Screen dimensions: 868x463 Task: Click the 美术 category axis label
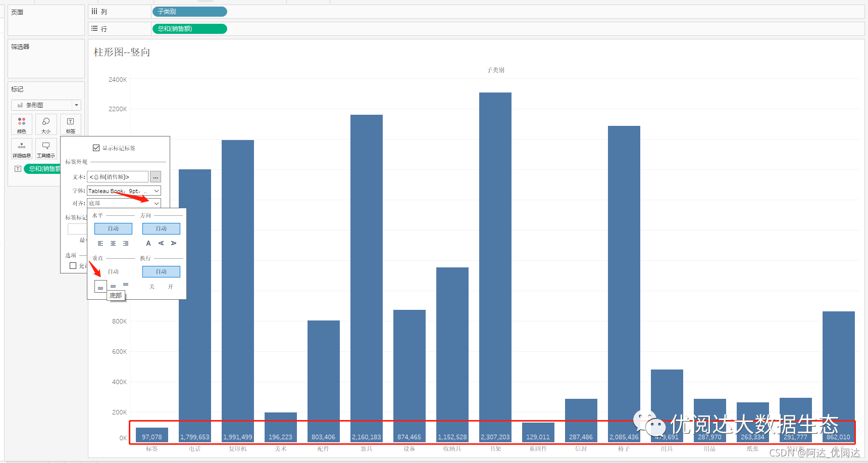[281, 449]
